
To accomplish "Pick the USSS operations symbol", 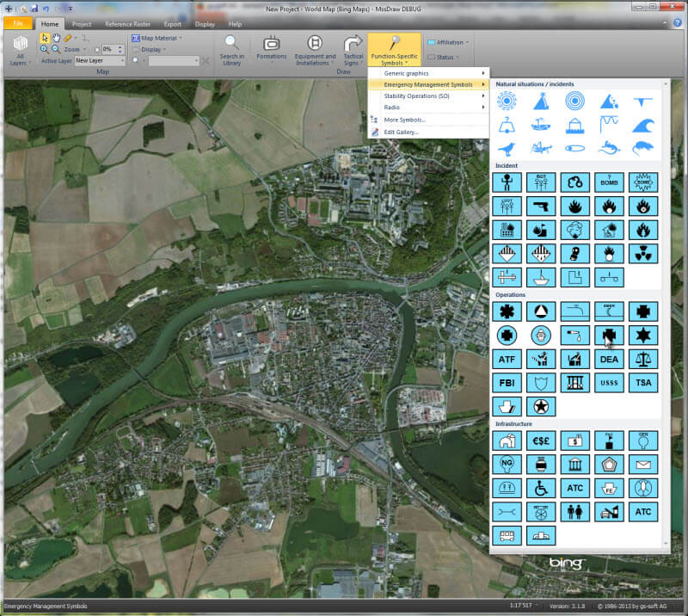I will point(609,383).
